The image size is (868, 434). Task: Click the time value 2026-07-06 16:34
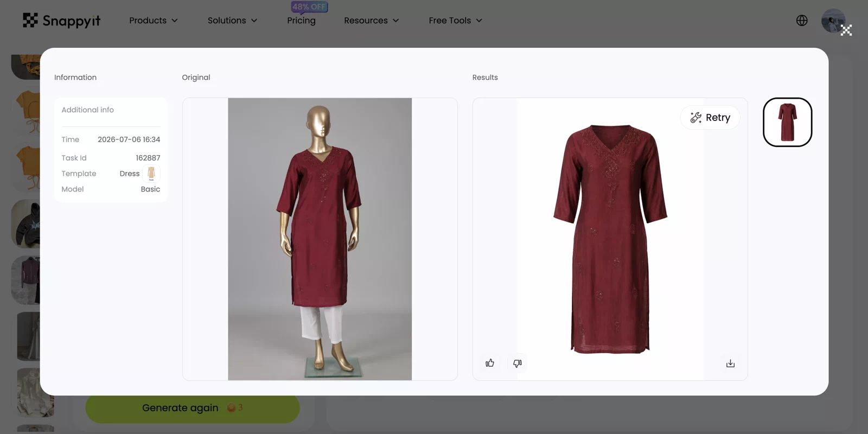[129, 139]
